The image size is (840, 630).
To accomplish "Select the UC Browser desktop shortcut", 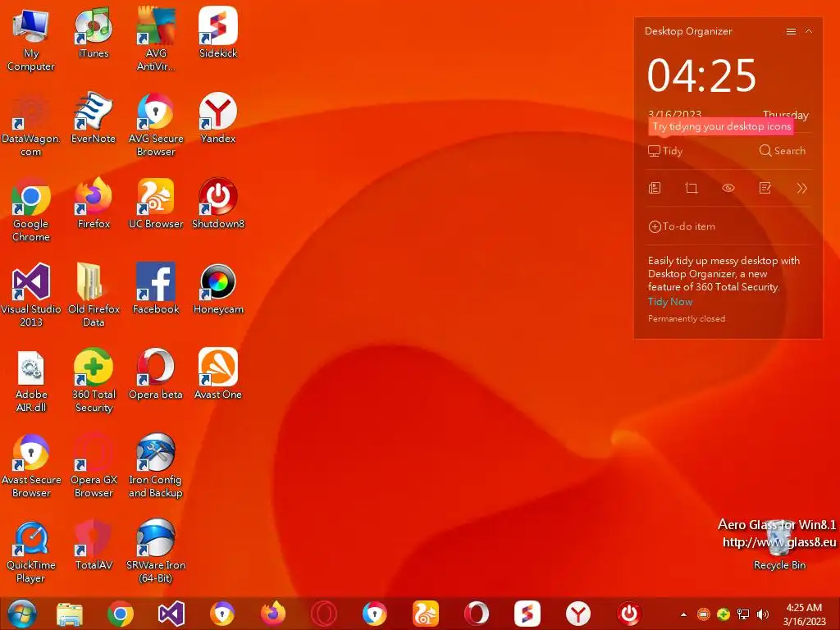I will click(155, 204).
